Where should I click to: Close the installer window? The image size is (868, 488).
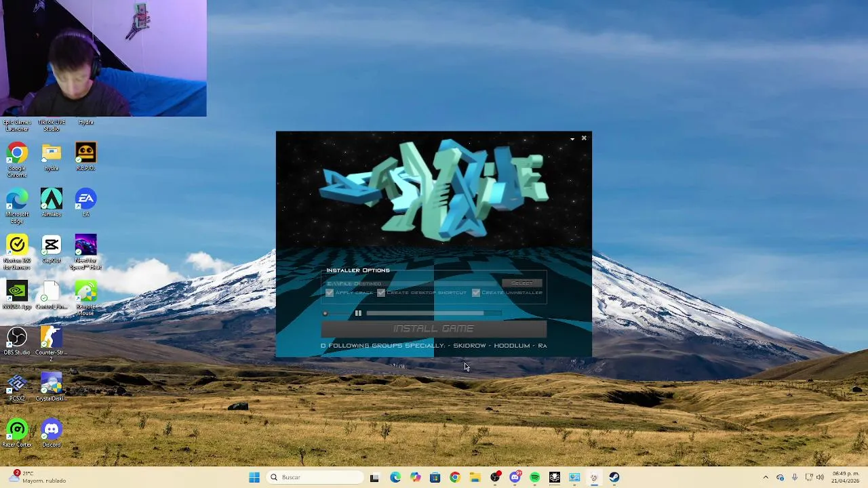[x=584, y=138]
